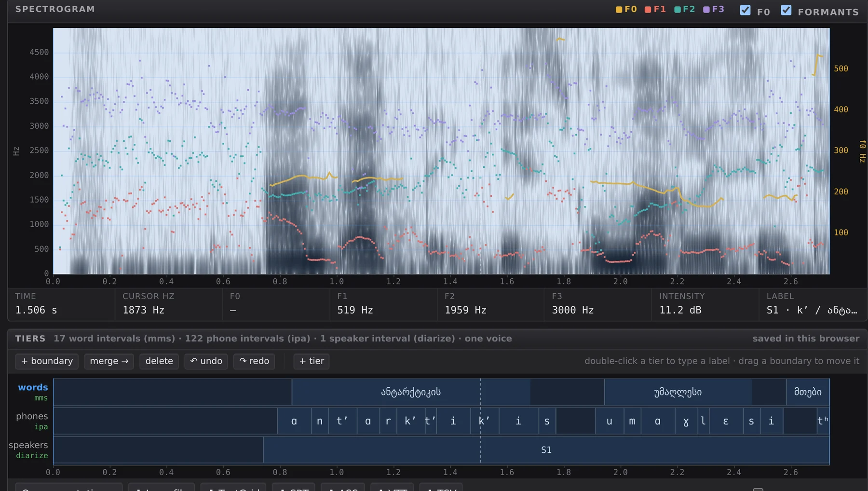Select the 'n' phone interval
Image resolution: width=868 pixels, height=491 pixels.
coord(320,421)
